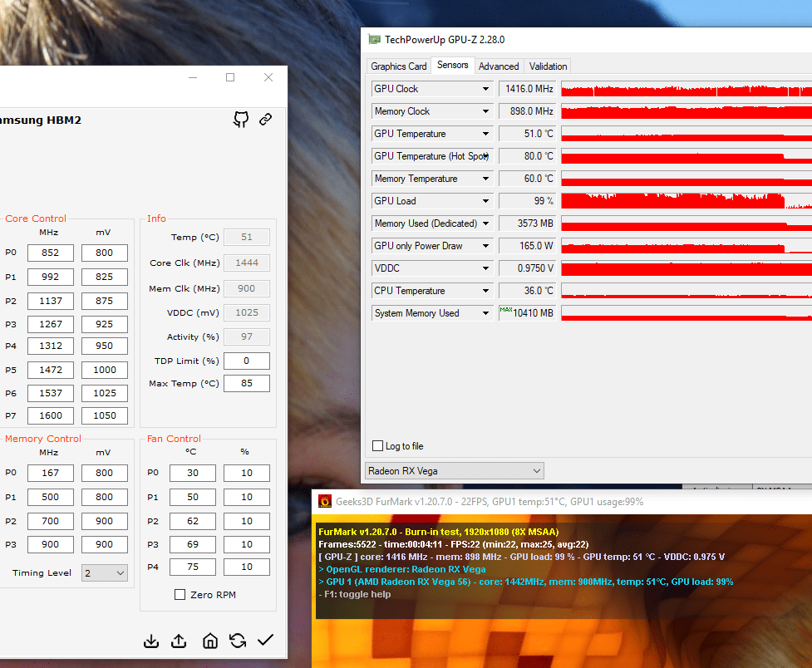Click the Max Temp input field
The width and height of the screenshot is (812, 668).
(247, 383)
